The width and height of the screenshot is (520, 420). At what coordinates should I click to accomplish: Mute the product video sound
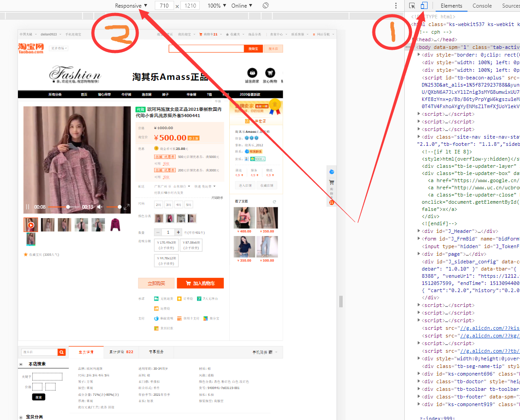pos(100,207)
